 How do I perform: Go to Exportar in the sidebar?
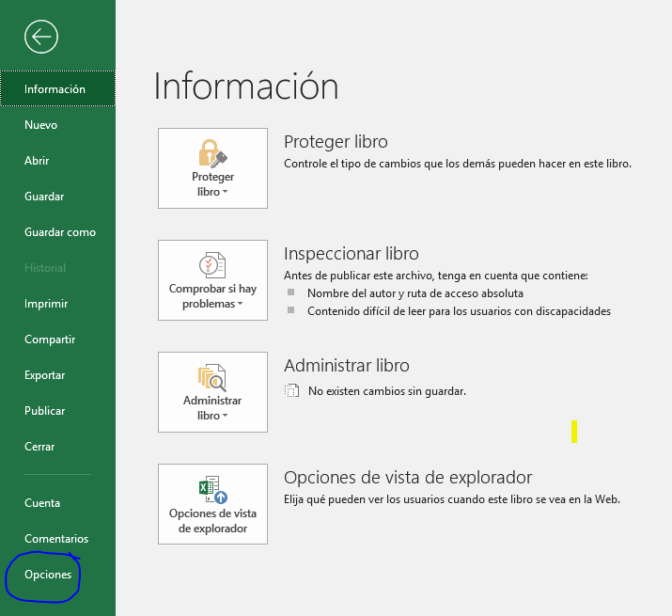coord(58,375)
